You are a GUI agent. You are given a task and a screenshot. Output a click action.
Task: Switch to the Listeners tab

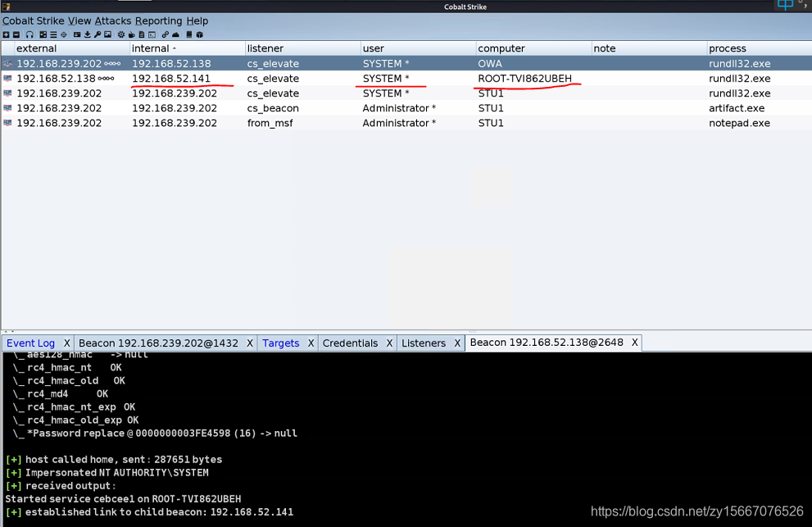coord(424,343)
